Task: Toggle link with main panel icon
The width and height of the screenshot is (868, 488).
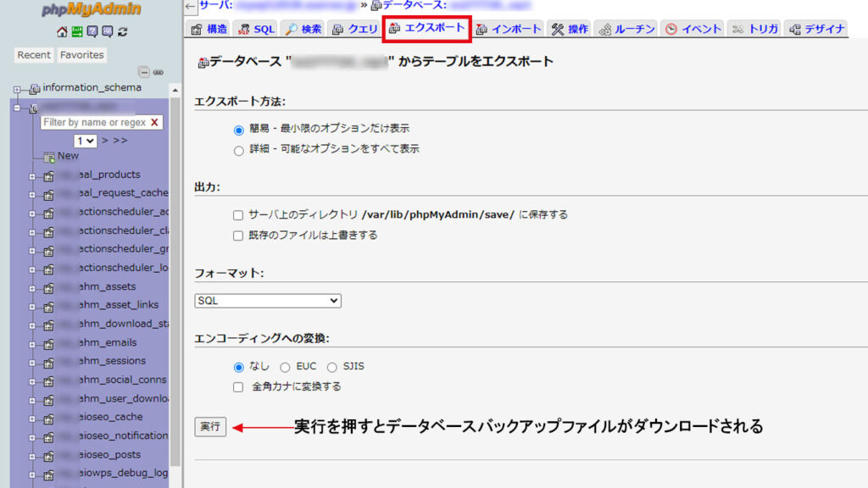Action: pyautogui.click(x=159, y=72)
